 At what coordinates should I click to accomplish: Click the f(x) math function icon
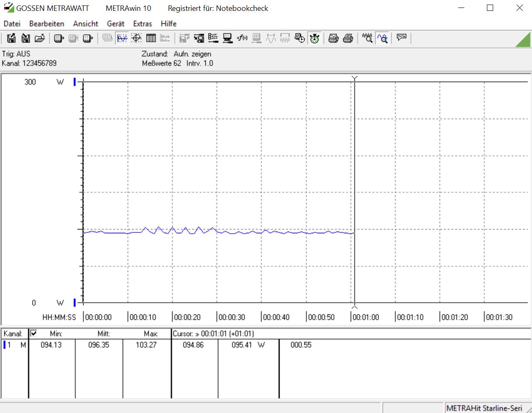point(242,38)
